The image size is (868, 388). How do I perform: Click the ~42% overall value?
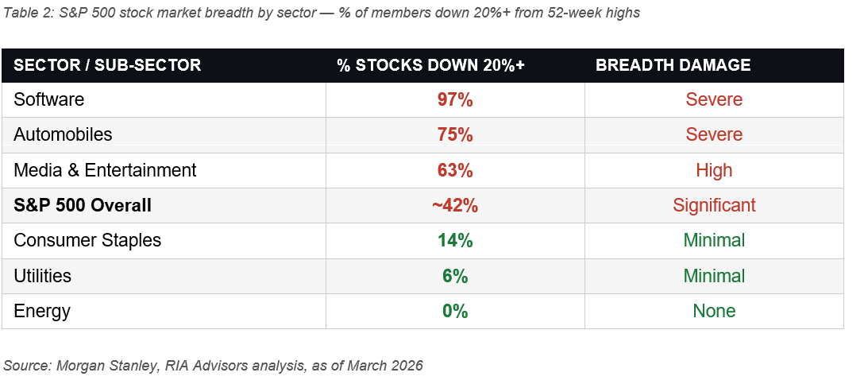pos(455,205)
